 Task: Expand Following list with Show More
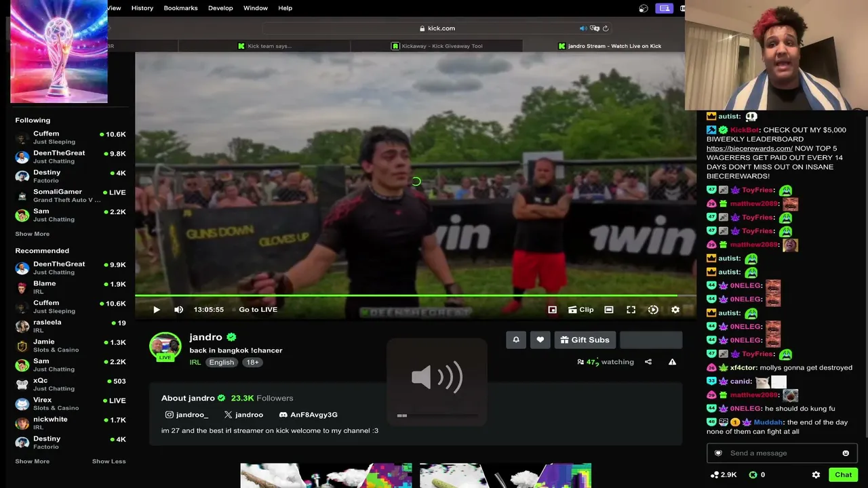33,234
